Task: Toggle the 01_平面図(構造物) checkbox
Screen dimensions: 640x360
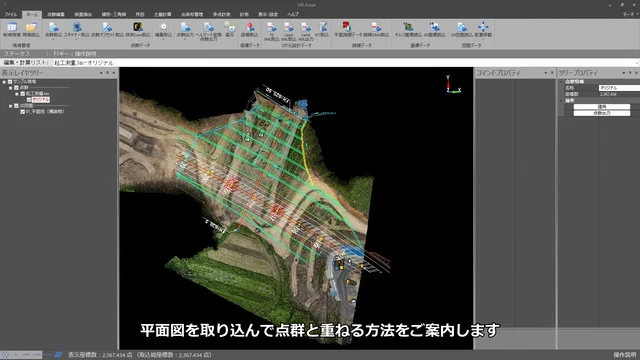Action: [x=22, y=111]
